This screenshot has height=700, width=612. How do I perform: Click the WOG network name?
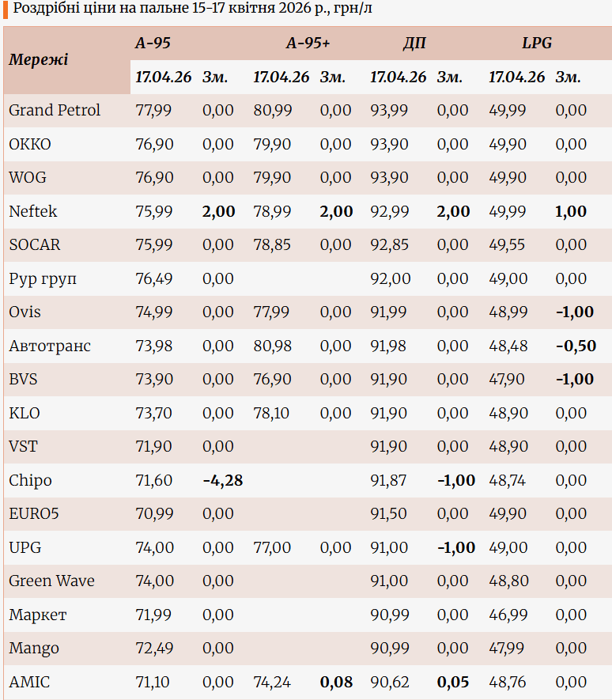pyautogui.click(x=28, y=178)
